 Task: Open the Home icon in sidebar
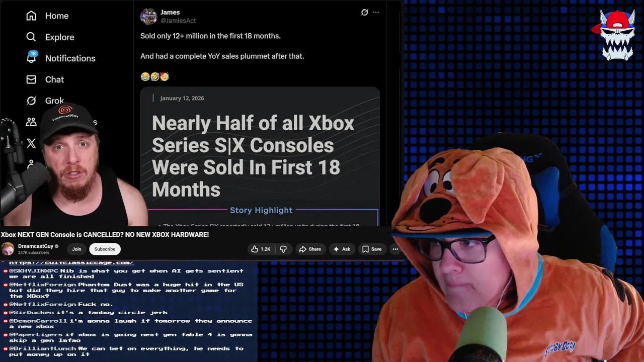[31, 16]
